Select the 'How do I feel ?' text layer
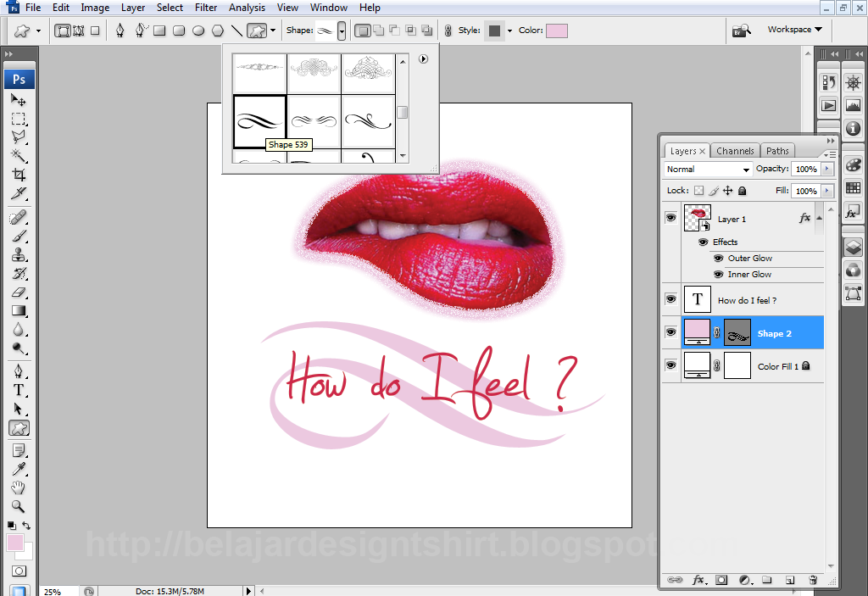Viewport: 868px width, 596px height. pyautogui.click(x=747, y=300)
